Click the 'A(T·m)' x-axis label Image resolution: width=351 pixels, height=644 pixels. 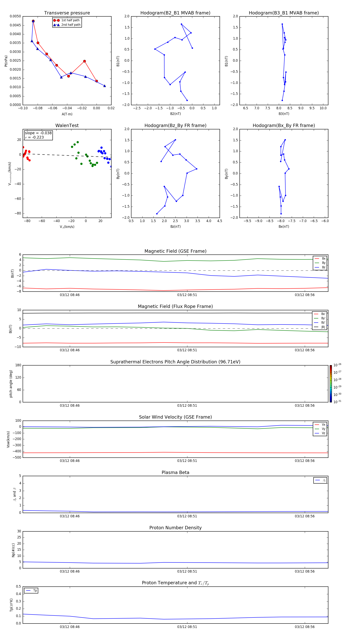pos(67,114)
